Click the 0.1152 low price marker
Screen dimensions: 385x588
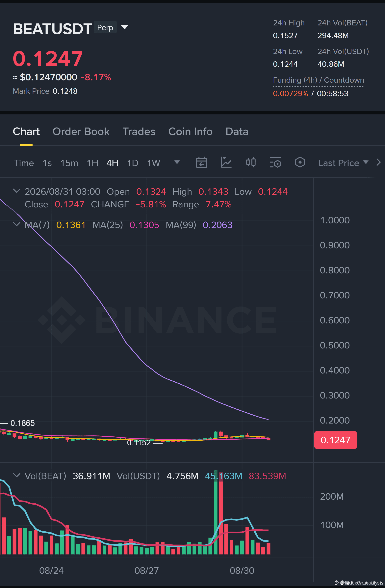tap(139, 443)
